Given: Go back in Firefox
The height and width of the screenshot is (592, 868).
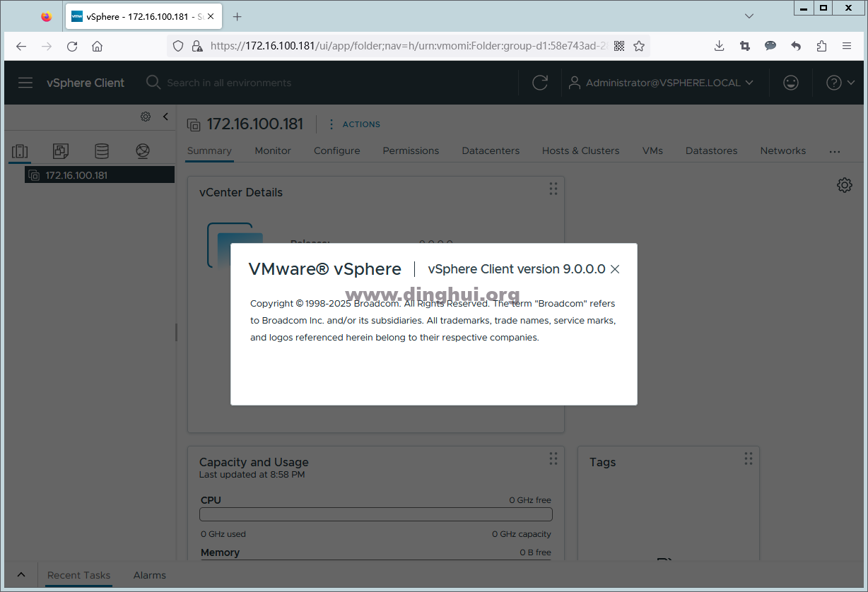Looking at the screenshot, I should [x=21, y=46].
